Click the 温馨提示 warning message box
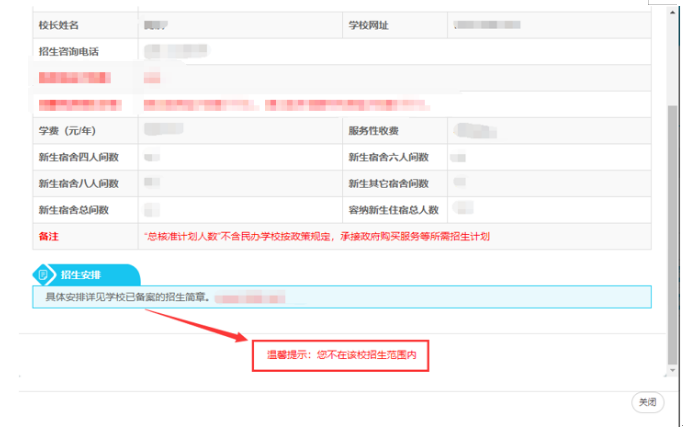The height and width of the screenshot is (436, 683). point(341,355)
